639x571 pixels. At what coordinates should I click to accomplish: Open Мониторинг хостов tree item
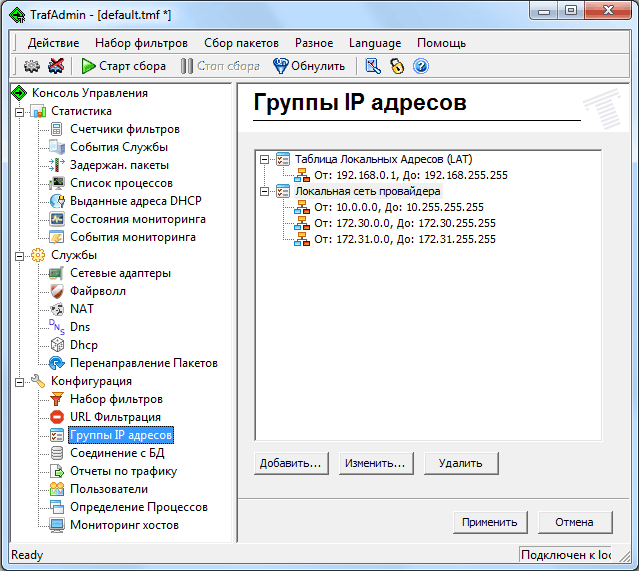pyautogui.click(x=124, y=525)
